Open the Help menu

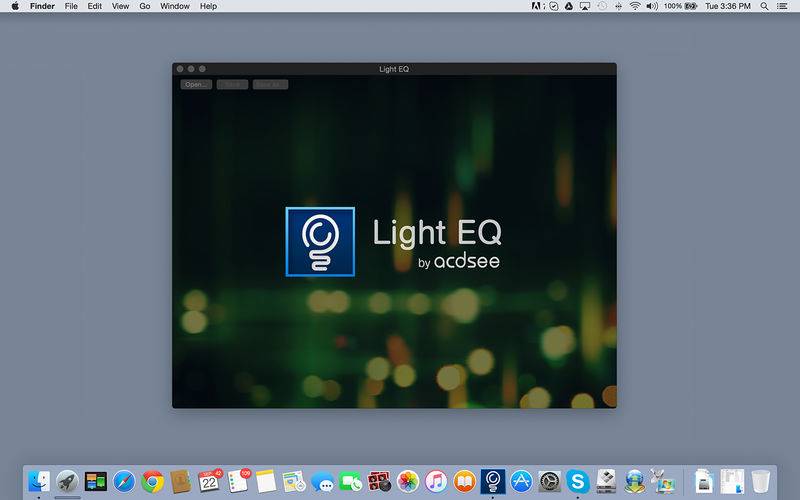208,6
